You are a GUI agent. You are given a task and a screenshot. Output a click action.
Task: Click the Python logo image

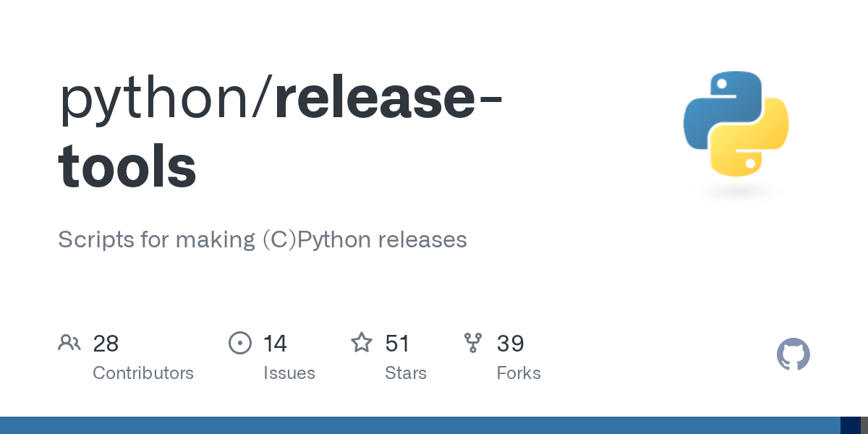tap(736, 124)
